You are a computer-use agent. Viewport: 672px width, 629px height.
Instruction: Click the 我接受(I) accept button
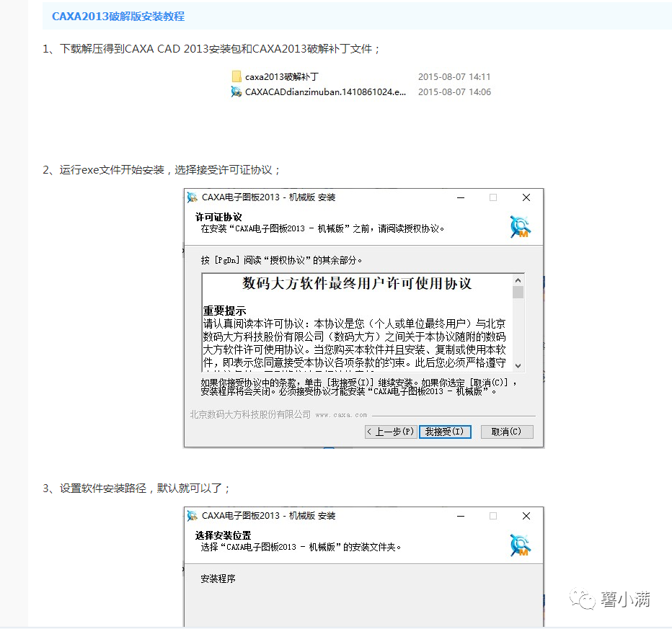445,432
